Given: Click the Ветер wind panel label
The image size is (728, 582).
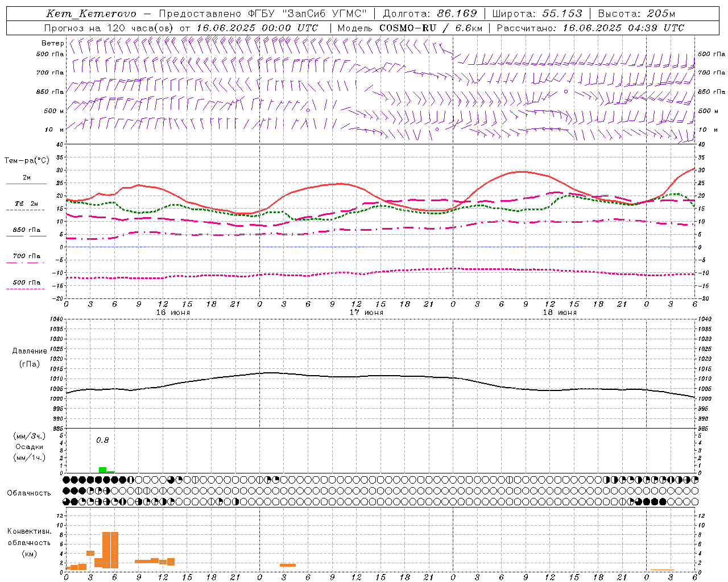Looking at the screenshot, I should pos(53,43).
